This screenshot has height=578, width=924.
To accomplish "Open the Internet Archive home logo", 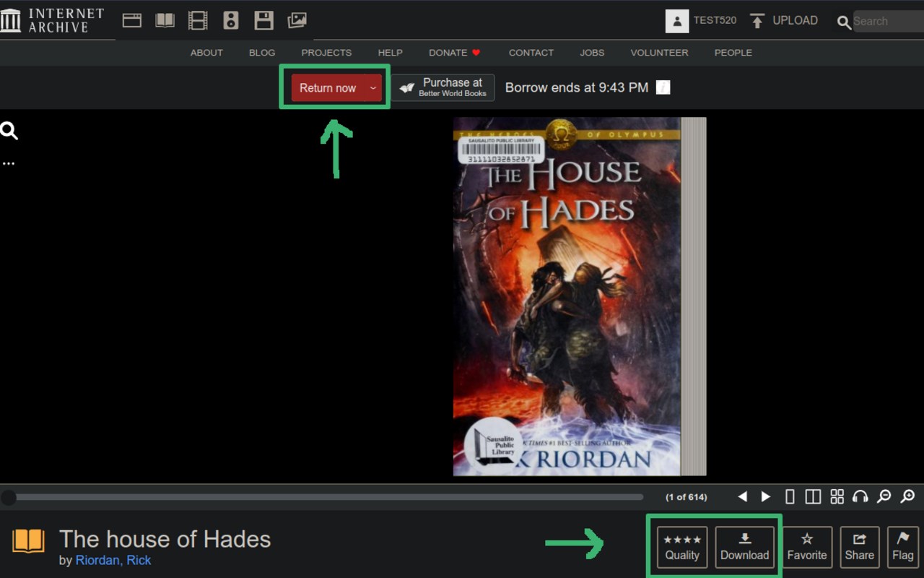I will click(x=53, y=20).
